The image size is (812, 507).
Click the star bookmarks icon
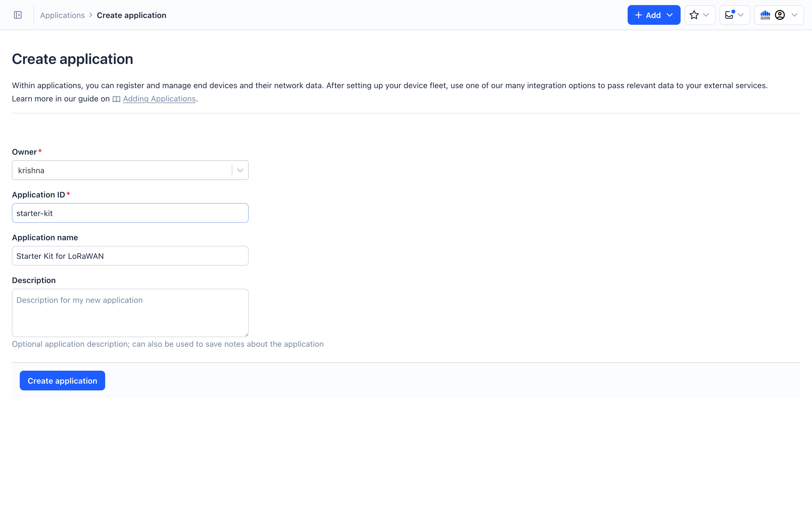(x=694, y=15)
